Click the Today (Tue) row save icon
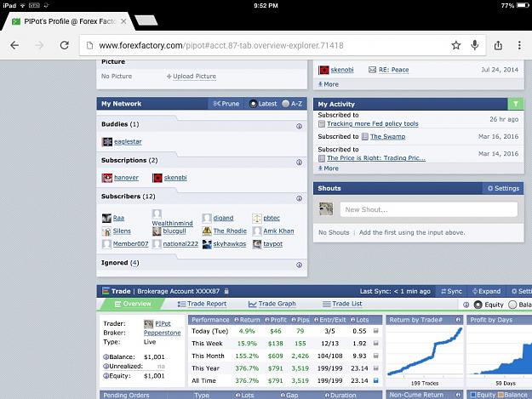The image size is (532, 399). [375, 331]
